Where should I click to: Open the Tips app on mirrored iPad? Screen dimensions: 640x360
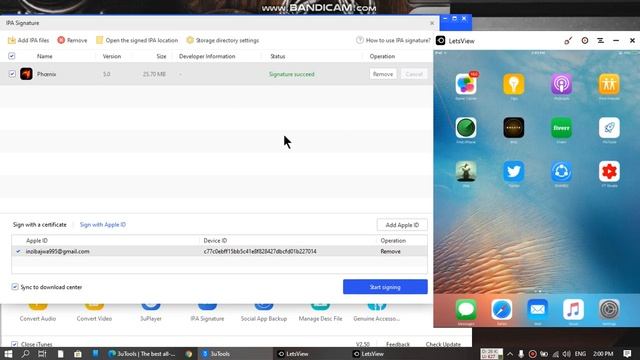pyautogui.click(x=514, y=84)
